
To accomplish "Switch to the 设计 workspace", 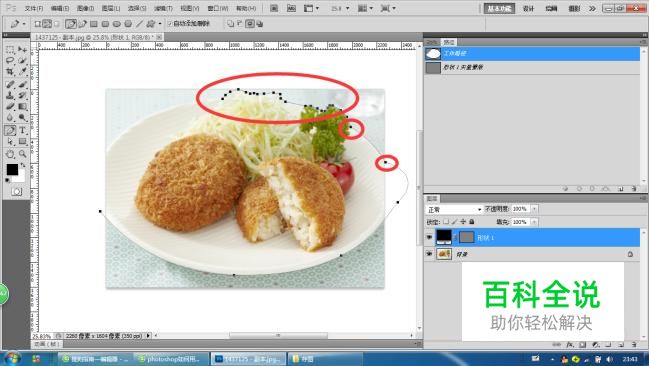I will (528, 8).
